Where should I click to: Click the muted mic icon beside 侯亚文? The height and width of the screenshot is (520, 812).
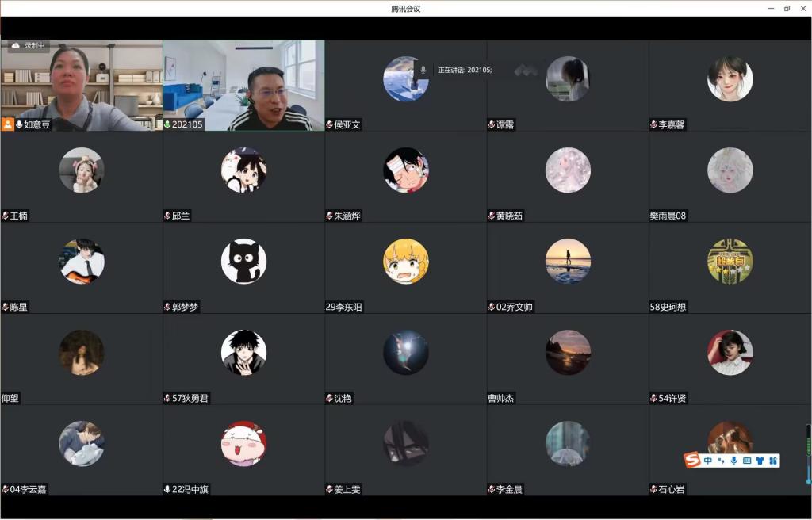[330, 124]
